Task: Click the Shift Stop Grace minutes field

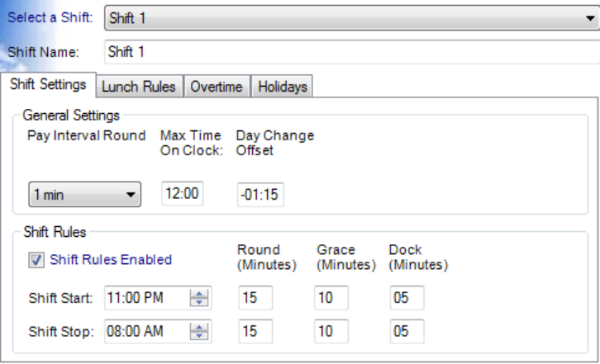Action: (331, 332)
